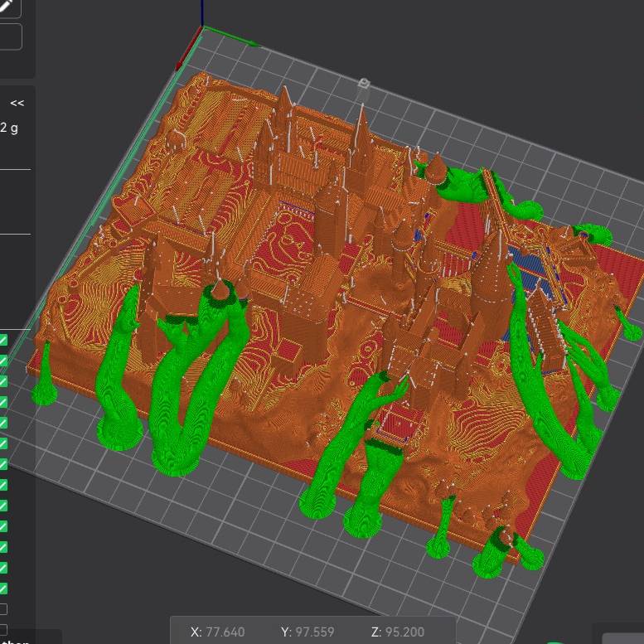Viewport: 644px width, 644px height.
Task: Click the pencil edit icon
Action: coord(5,5)
